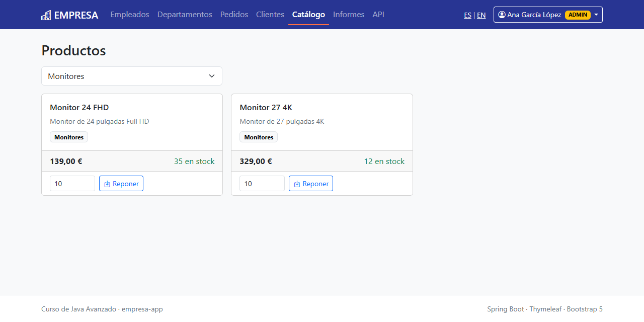This screenshot has height=322, width=644.
Task: Focus the quantity field for Monitor 27 4K
Action: [x=262, y=184]
